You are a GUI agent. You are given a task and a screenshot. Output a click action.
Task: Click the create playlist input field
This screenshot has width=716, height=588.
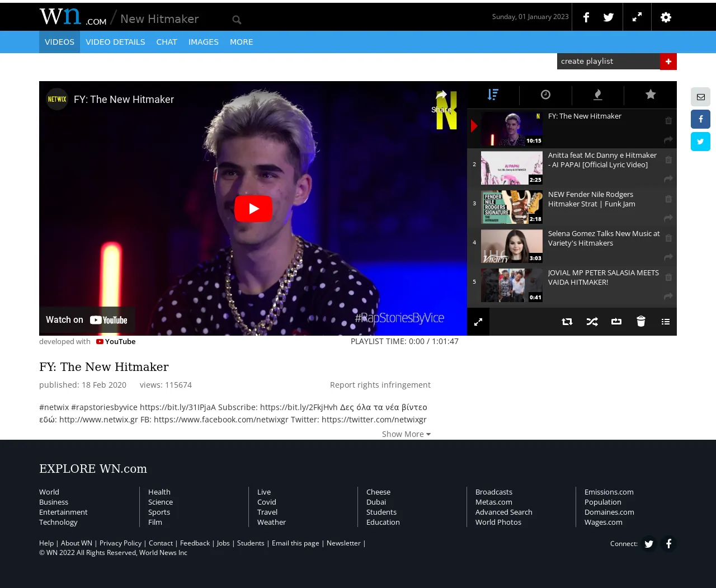[x=609, y=62]
